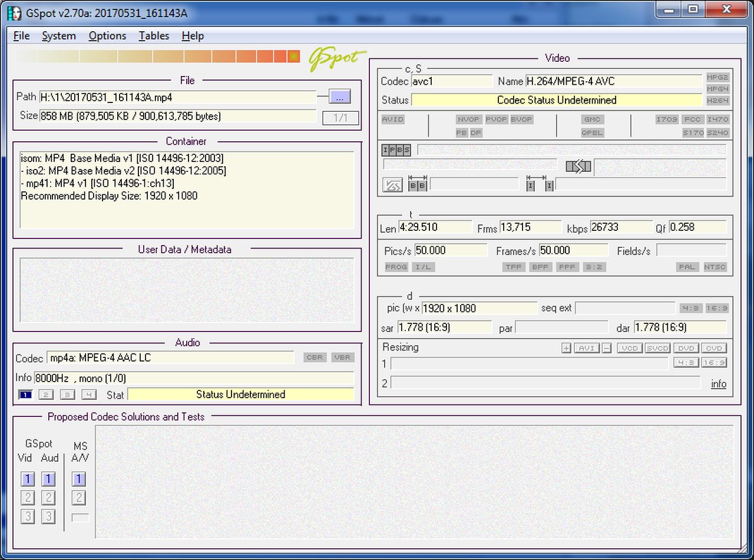Click 'Recommended Display Size: 1920 x 1080' text
The height and width of the screenshot is (560, 754).
click(109, 195)
